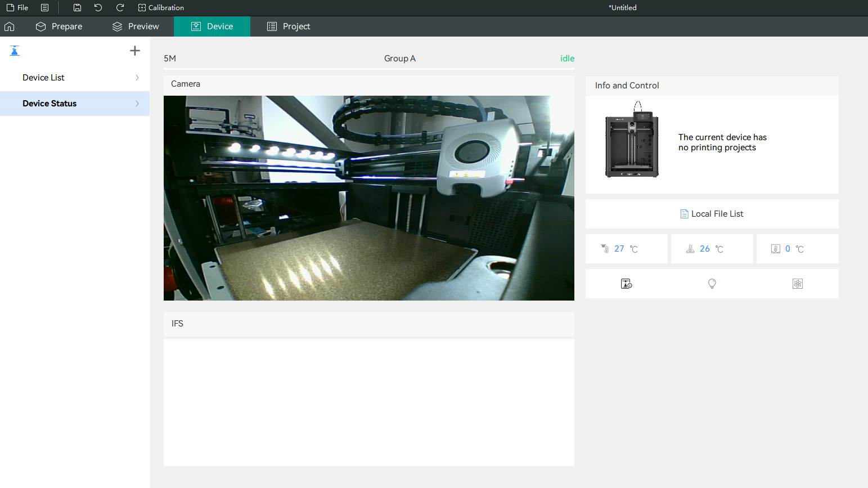This screenshot has height=488, width=868.
Task: Click the Undo arrow icon
Action: click(x=98, y=8)
